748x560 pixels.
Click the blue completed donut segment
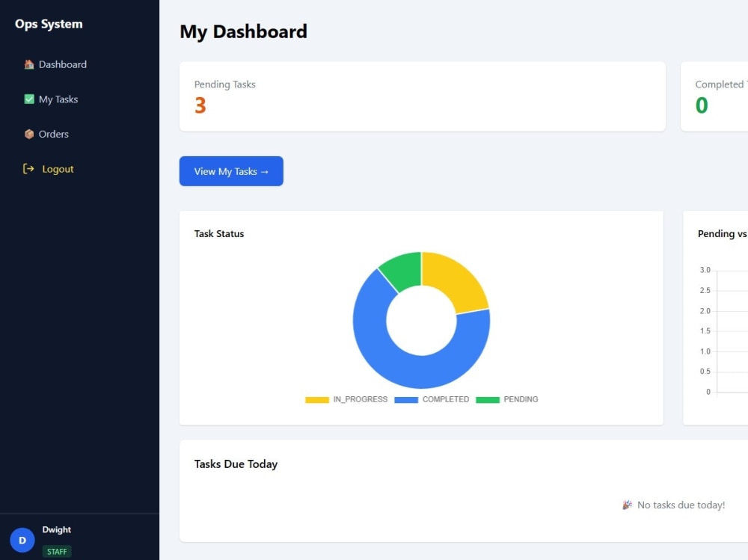coord(410,369)
